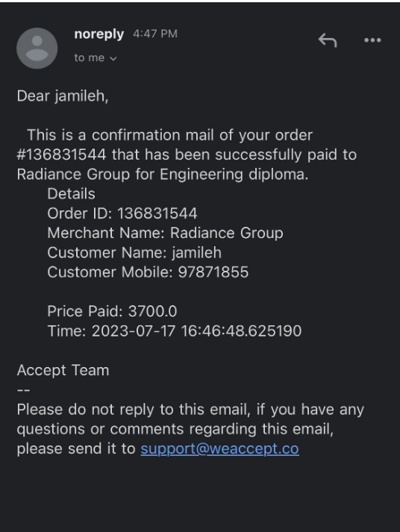400x532 pixels.
Task: Click the "Details" heading text
Action: (71, 194)
